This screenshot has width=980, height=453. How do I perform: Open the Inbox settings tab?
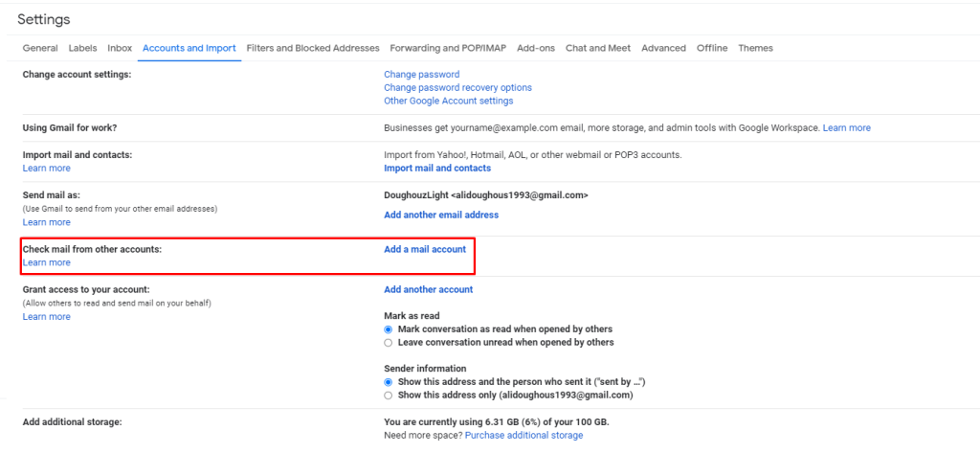[120, 48]
